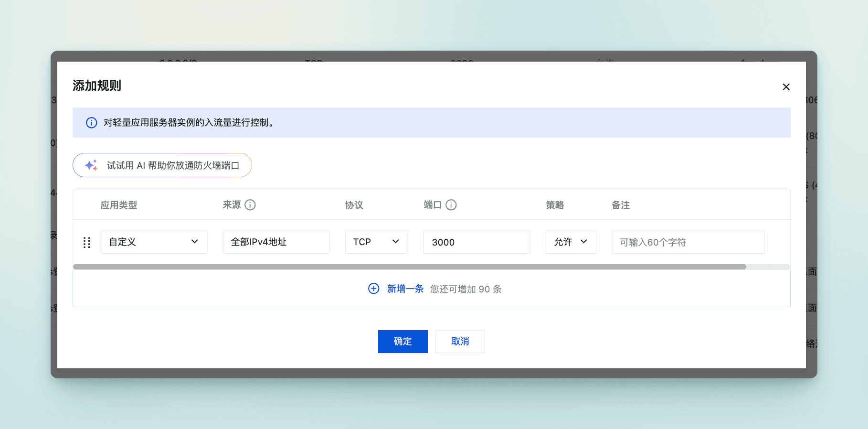
Task: Open the 允许 policy dropdown
Action: click(571, 242)
